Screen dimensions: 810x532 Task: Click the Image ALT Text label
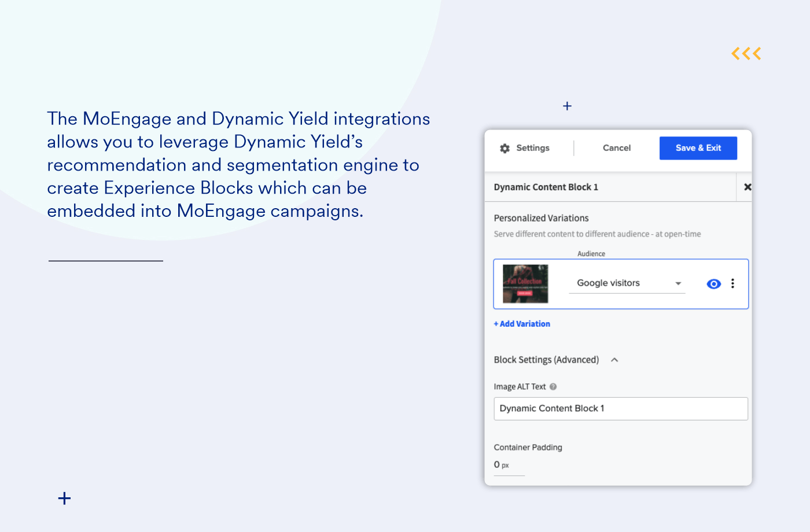click(x=520, y=387)
